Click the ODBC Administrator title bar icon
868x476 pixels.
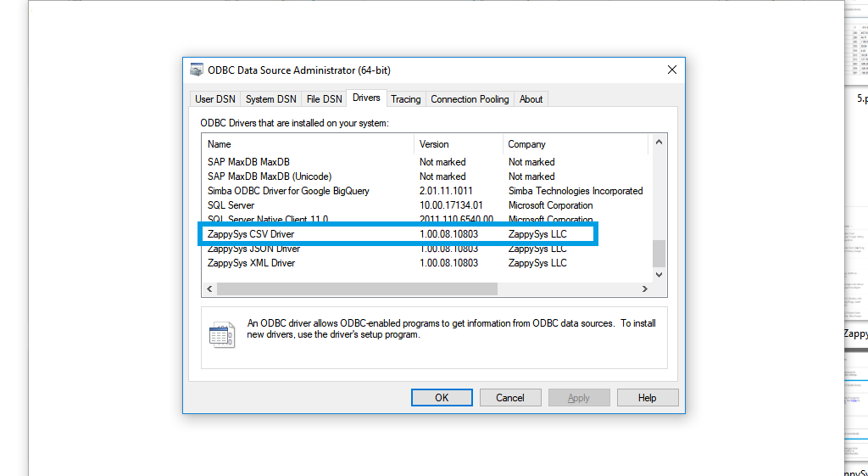tap(197, 70)
